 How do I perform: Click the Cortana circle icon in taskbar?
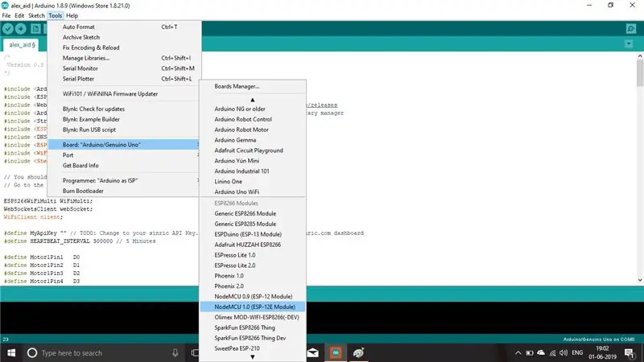point(32,352)
